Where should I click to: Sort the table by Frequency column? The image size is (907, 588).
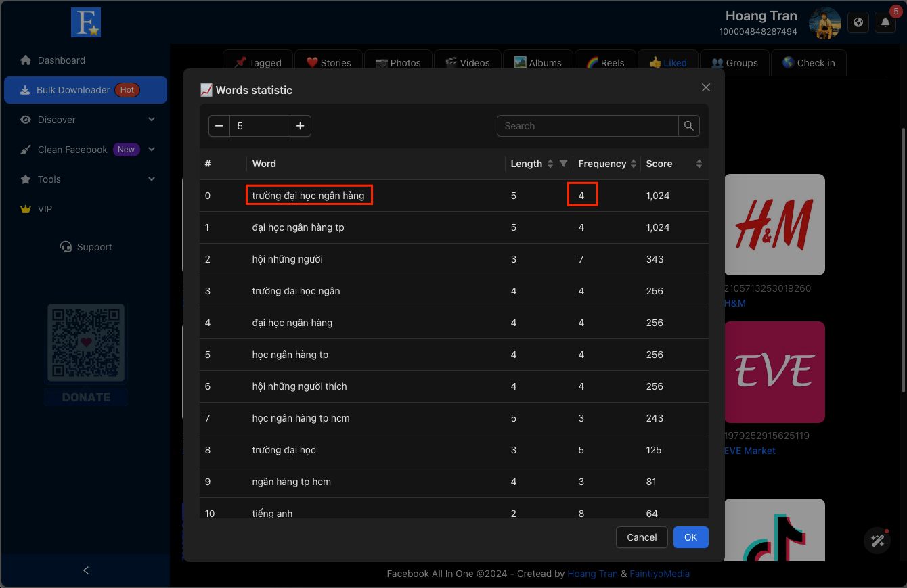(634, 164)
